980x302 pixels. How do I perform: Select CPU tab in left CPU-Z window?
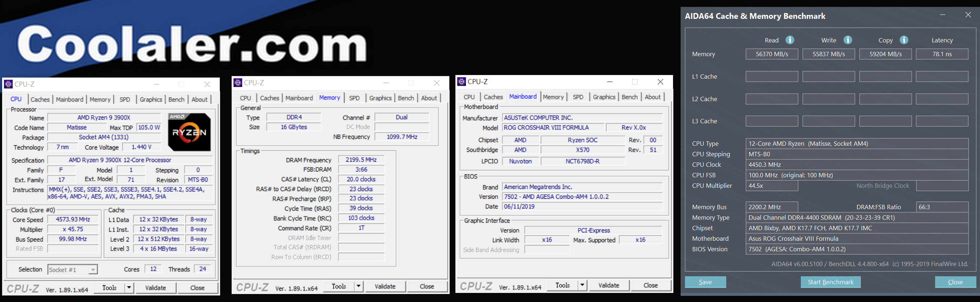pyautogui.click(x=16, y=99)
